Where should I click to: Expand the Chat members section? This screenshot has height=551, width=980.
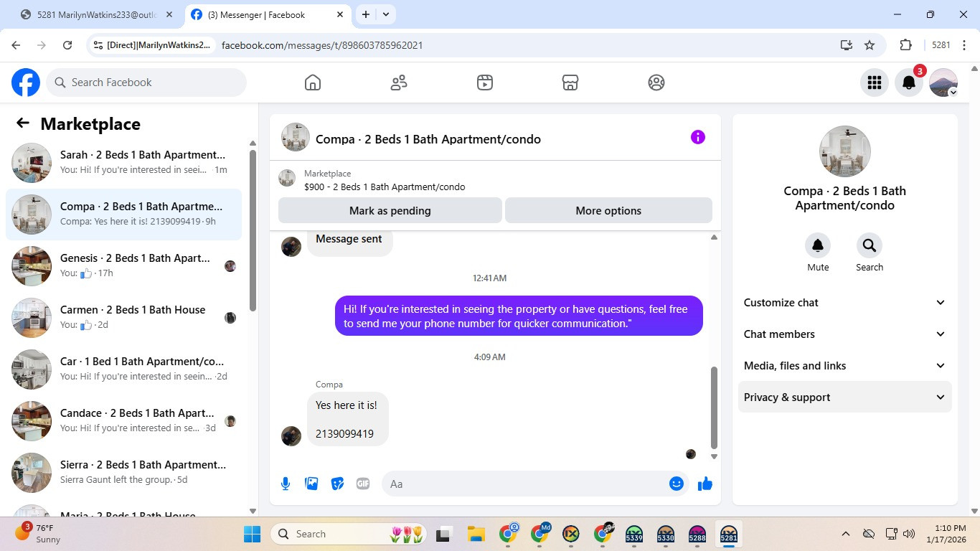tap(844, 334)
